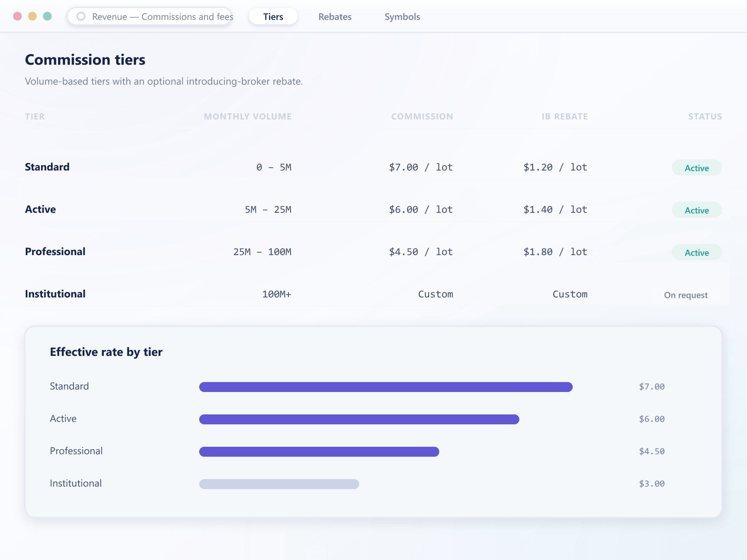This screenshot has height=560, width=747.
Task: Click the Custom commission cell for Institutional
Action: 435,294
